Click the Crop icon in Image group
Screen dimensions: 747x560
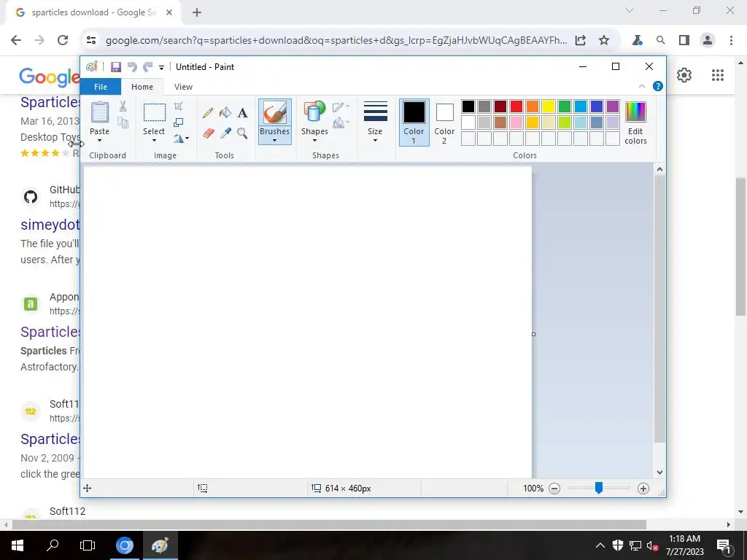pyautogui.click(x=178, y=106)
